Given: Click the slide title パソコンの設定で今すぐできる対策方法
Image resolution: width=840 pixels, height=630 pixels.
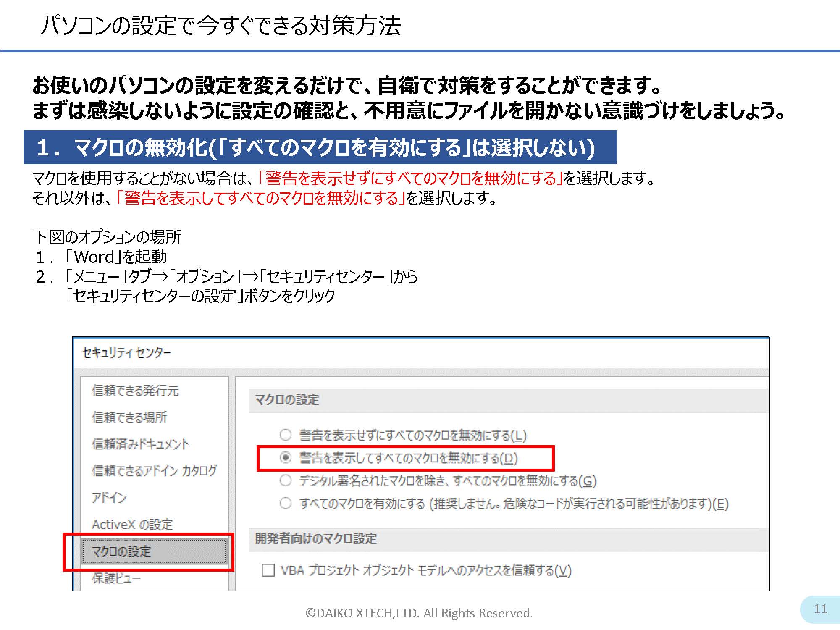Looking at the screenshot, I should tap(221, 25).
